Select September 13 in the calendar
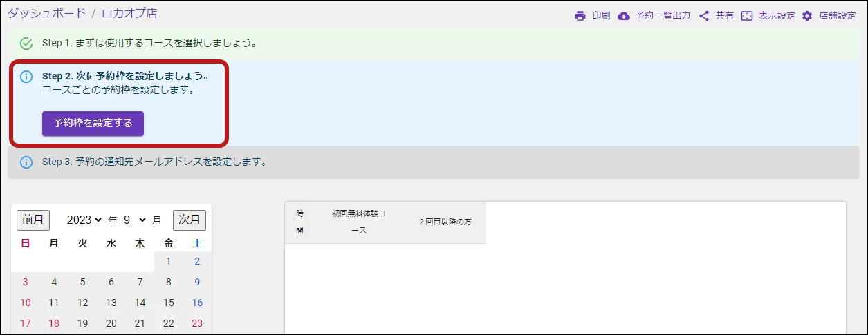The width and height of the screenshot is (868, 335). (111, 303)
